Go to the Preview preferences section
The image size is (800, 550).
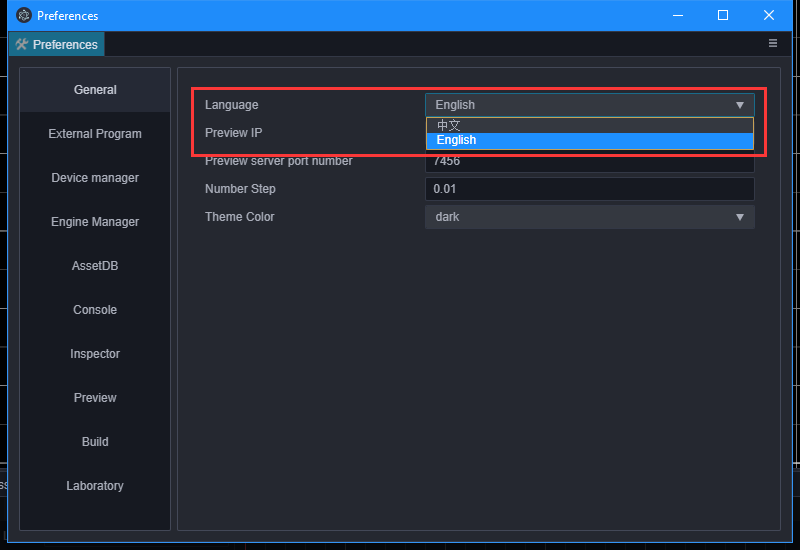[95, 397]
